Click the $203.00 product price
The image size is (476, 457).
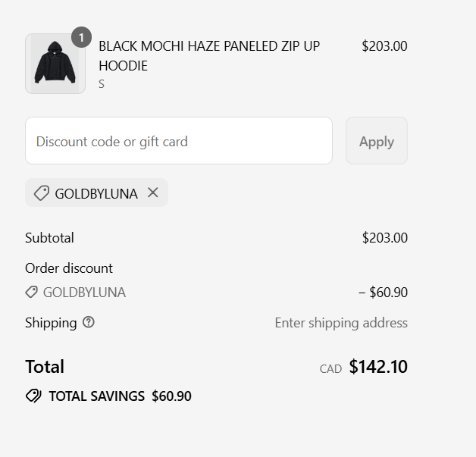[x=384, y=46]
